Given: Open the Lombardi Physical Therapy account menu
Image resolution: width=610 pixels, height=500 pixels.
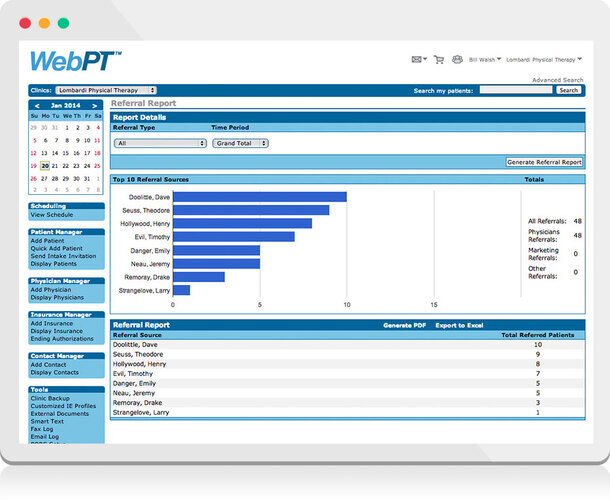Looking at the screenshot, I should (545, 59).
